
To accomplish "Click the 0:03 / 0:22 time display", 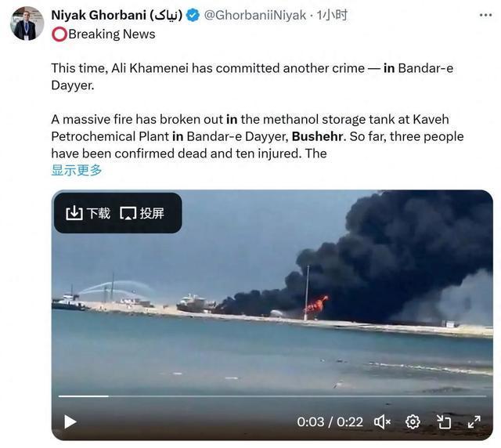I will (330, 422).
